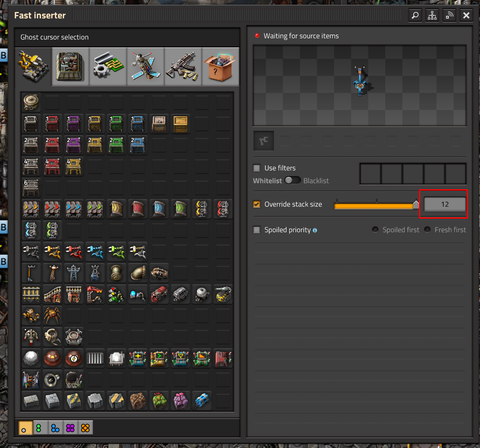Image resolution: width=480 pixels, height=448 pixels.
Task: Choose the blue cliff explosives
Action: coord(202,401)
